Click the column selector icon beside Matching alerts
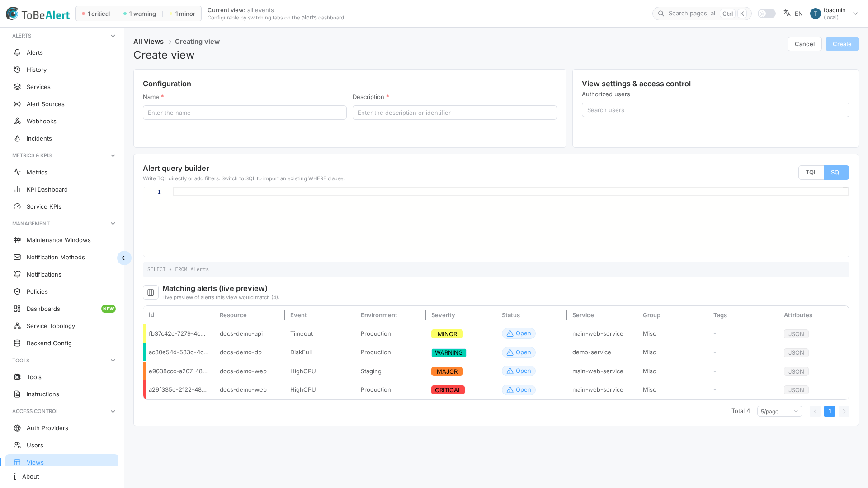The image size is (868, 488). click(151, 292)
